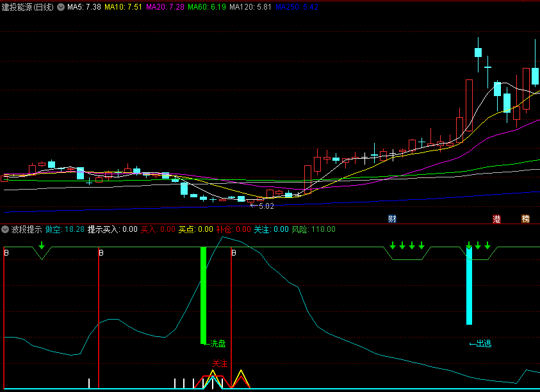Viewport: 540px width, 392px height.
Task: Select the 建投能源(日线) title label
Action: (28, 7)
